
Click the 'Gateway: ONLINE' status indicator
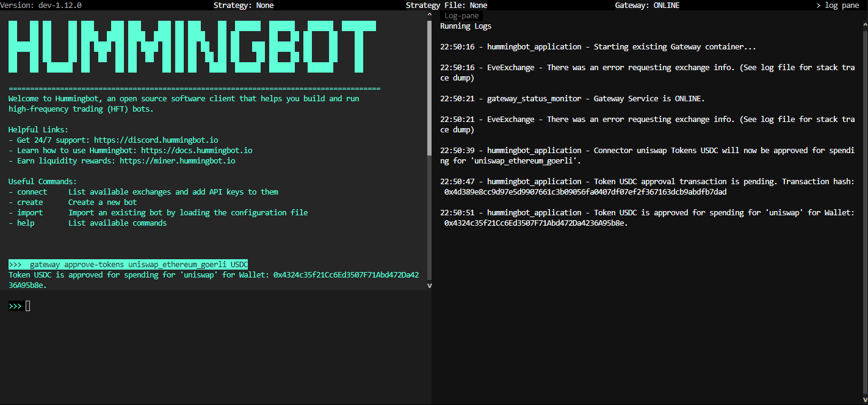click(x=647, y=5)
